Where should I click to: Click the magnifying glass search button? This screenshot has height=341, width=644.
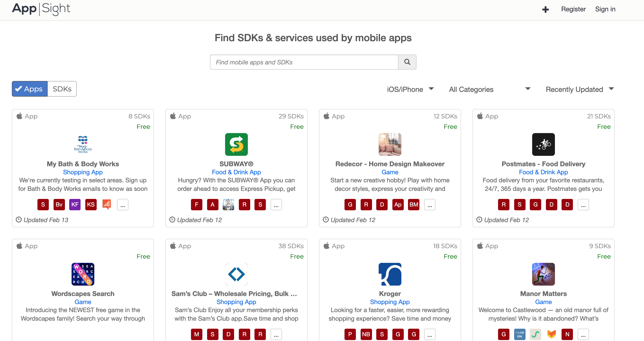(407, 62)
